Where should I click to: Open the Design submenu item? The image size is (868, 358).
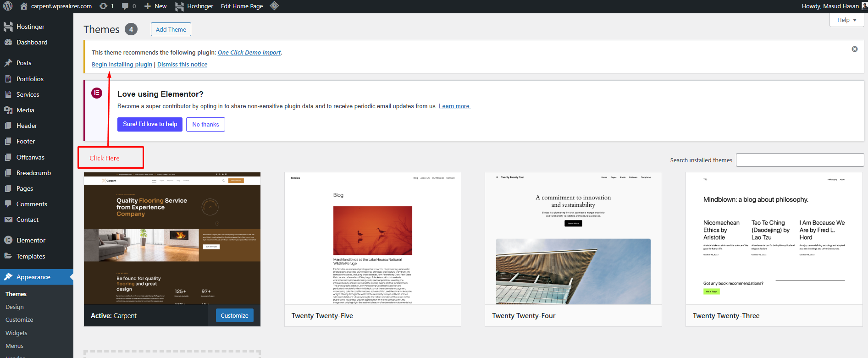click(x=15, y=307)
